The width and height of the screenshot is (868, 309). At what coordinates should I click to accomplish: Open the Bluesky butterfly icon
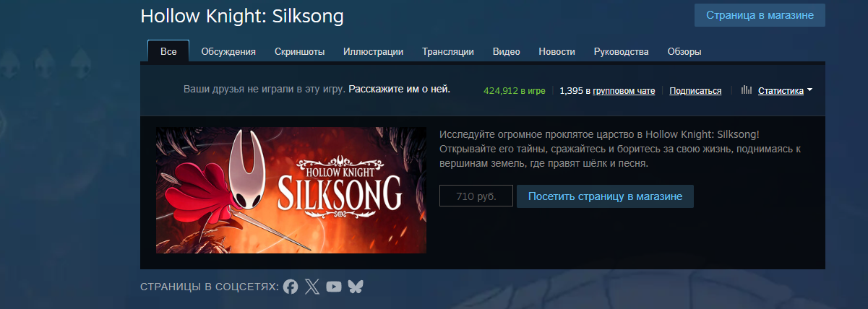coord(356,287)
